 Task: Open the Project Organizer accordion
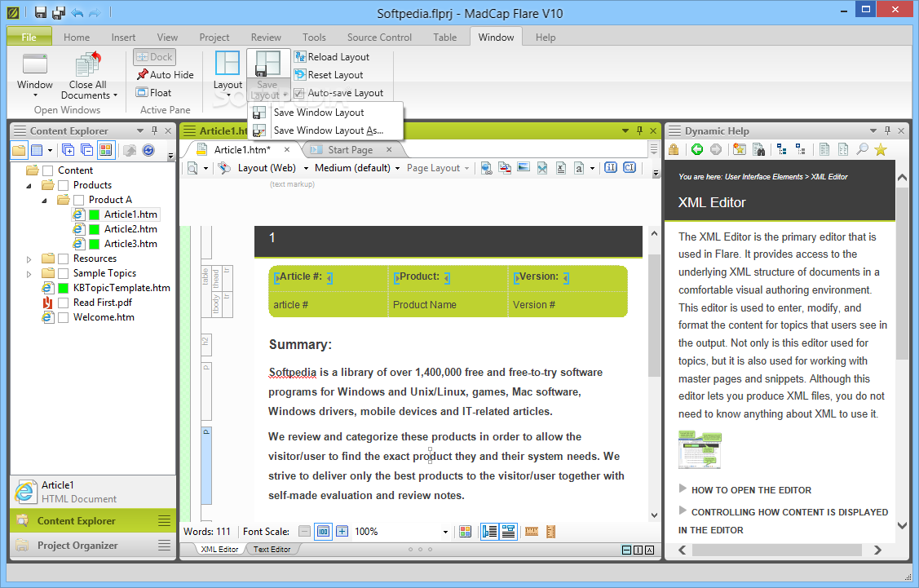93,546
